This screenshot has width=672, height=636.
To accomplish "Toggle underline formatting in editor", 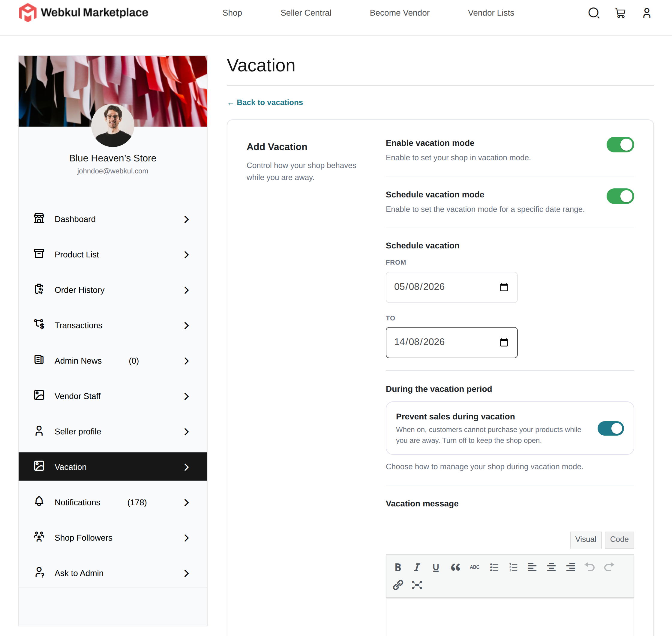I will (436, 567).
